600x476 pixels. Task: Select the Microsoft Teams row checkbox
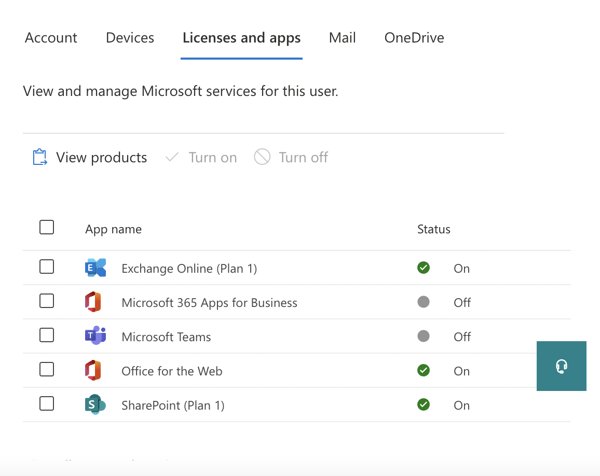pyautogui.click(x=47, y=335)
